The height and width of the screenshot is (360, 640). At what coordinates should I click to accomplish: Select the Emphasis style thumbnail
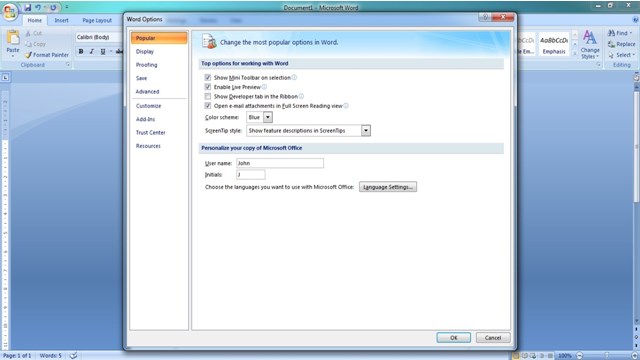click(x=554, y=44)
